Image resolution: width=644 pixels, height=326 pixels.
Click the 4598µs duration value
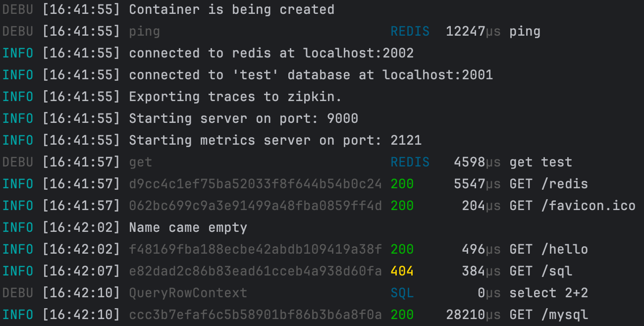pos(478,162)
